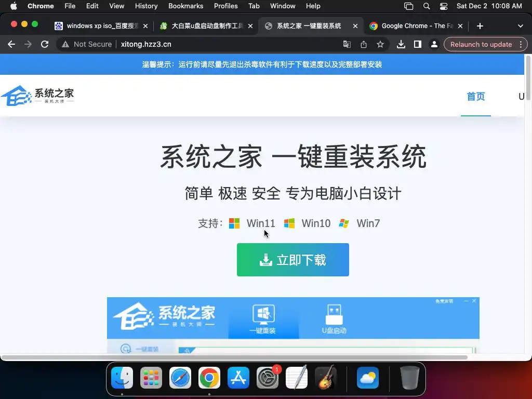
Task: Toggle the side panel icon
Action: [x=418, y=45]
